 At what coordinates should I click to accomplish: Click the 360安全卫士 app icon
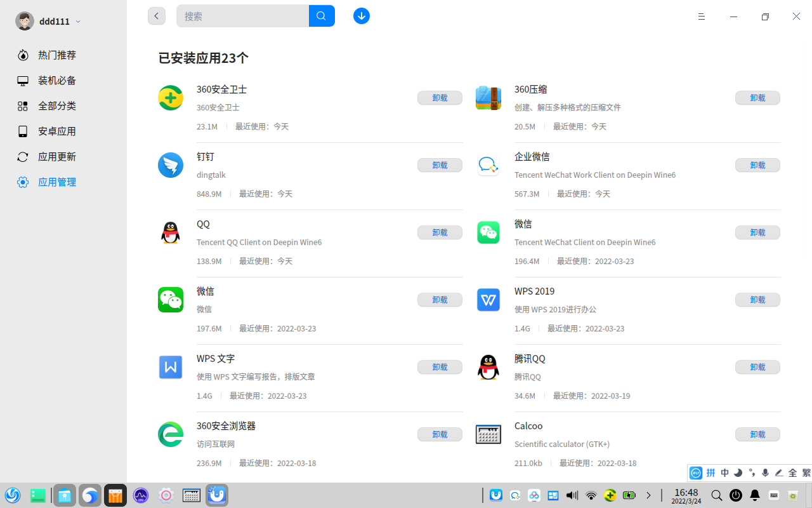tap(171, 98)
